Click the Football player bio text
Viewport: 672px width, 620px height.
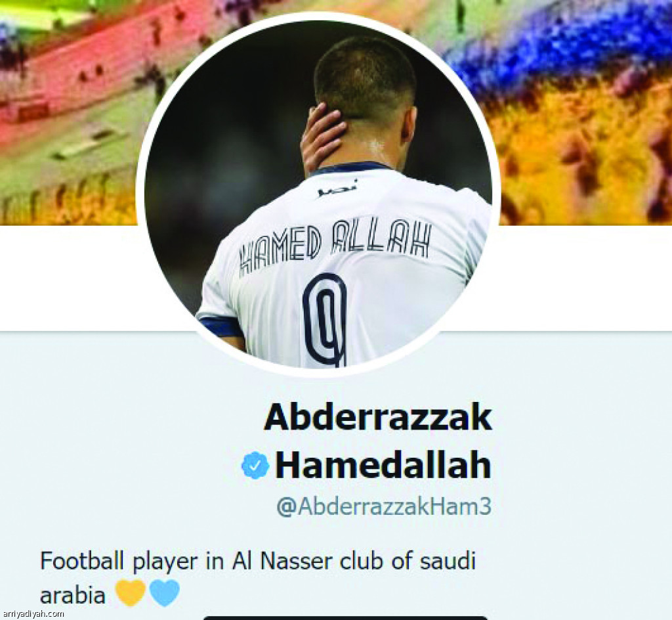click(x=258, y=577)
